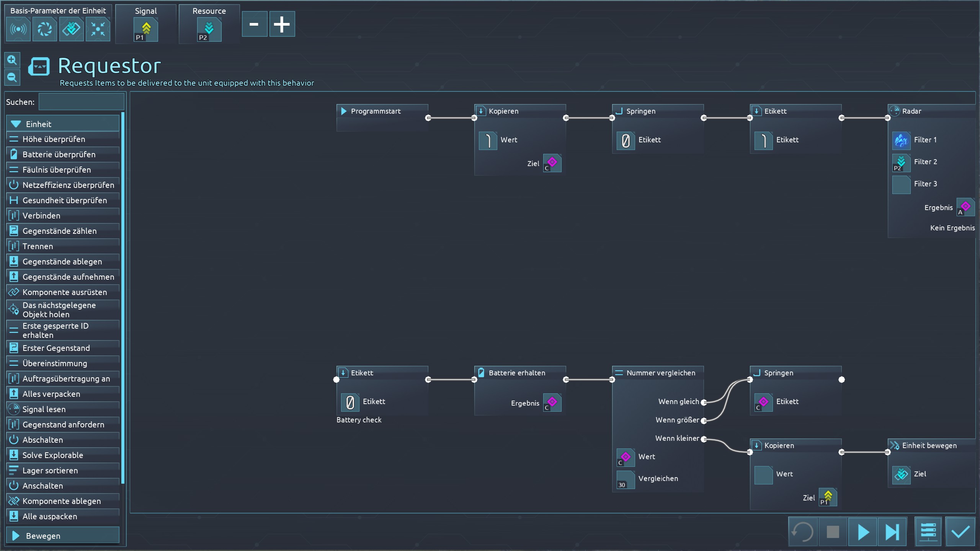The width and height of the screenshot is (980, 551).
Task: Add a parameter with the plus button
Action: click(282, 24)
